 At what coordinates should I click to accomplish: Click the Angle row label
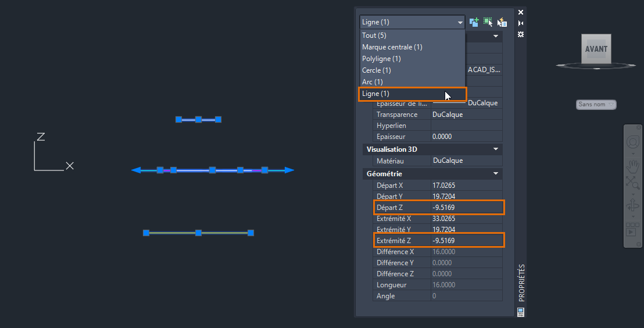[x=386, y=296]
